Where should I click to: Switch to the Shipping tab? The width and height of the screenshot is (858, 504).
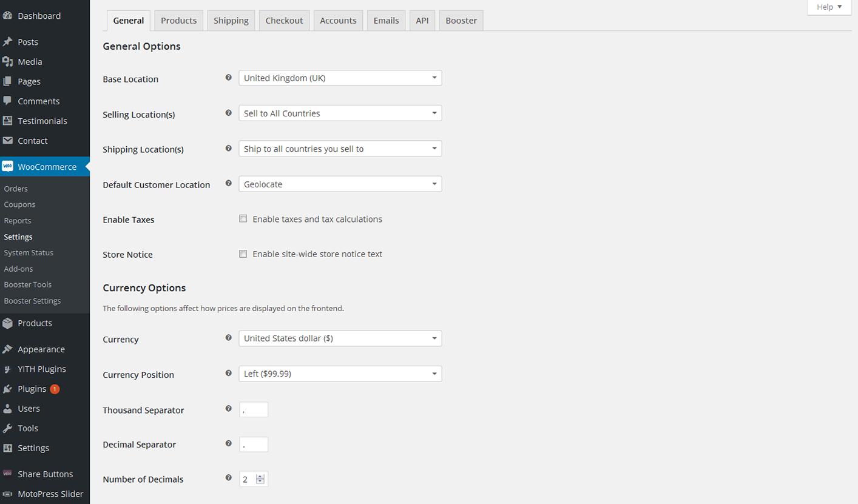pos(231,21)
